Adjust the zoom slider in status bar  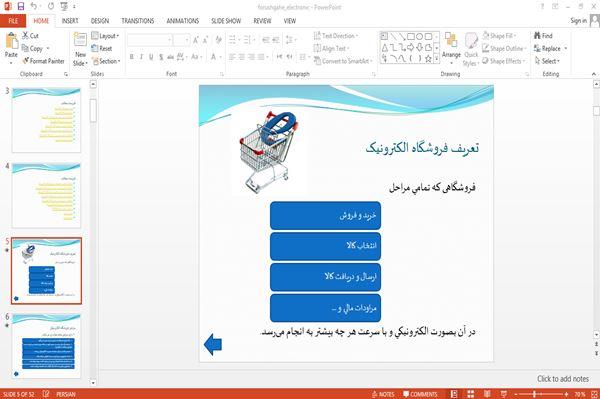coord(534,394)
